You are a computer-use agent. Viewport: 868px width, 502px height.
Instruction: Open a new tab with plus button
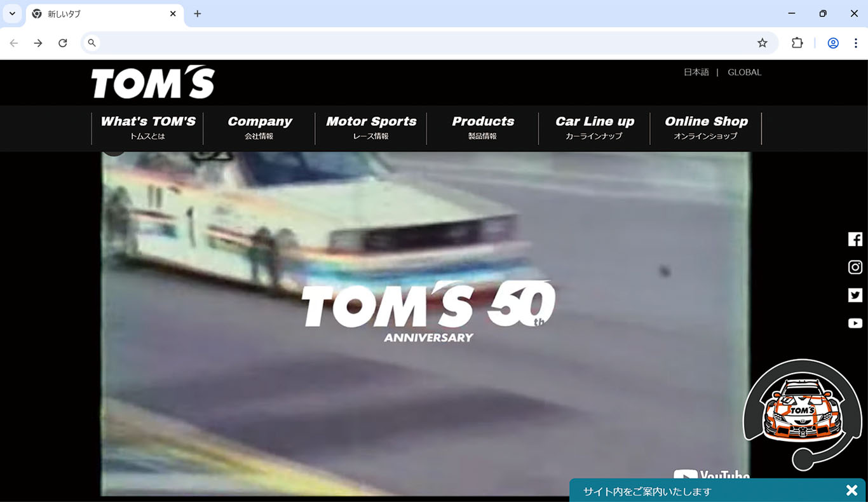click(x=198, y=13)
